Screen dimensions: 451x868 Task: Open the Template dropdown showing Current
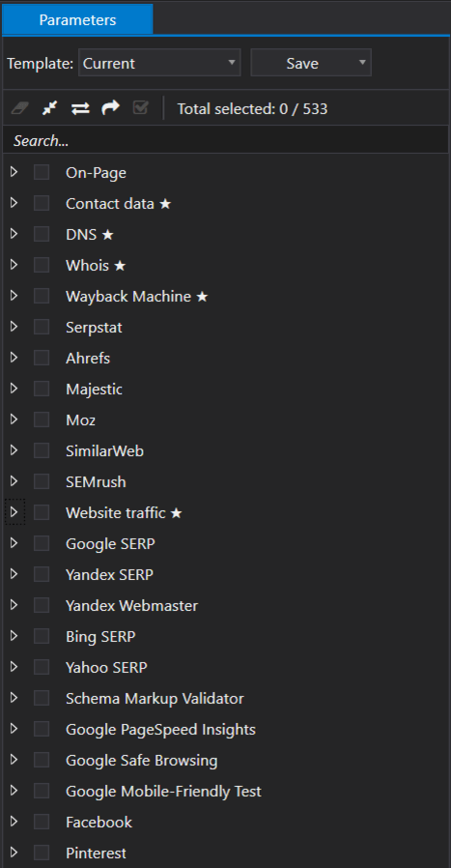(x=160, y=63)
